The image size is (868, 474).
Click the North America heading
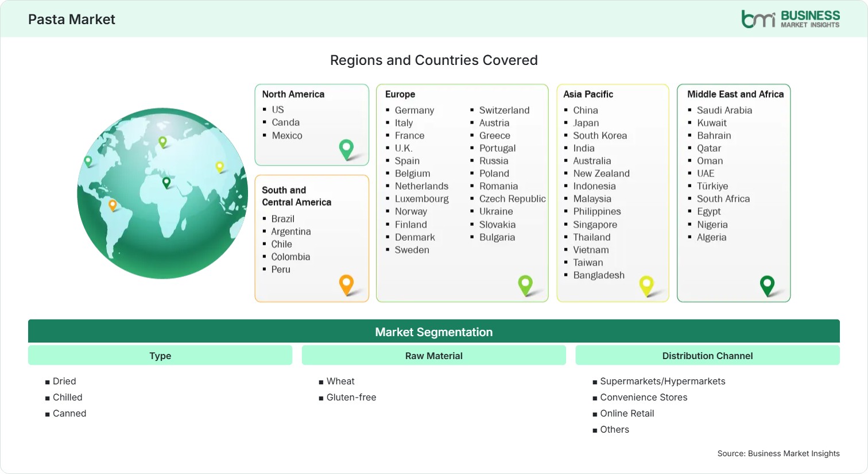click(x=293, y=94)
